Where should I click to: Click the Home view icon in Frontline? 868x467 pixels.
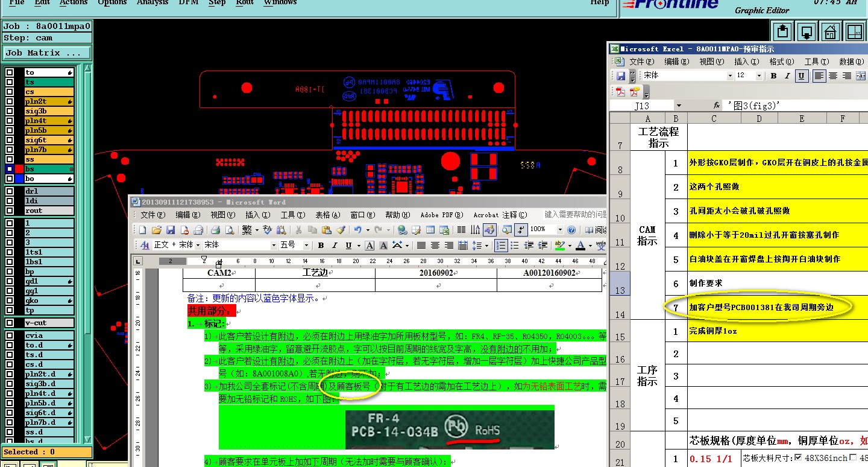[831, 31]
